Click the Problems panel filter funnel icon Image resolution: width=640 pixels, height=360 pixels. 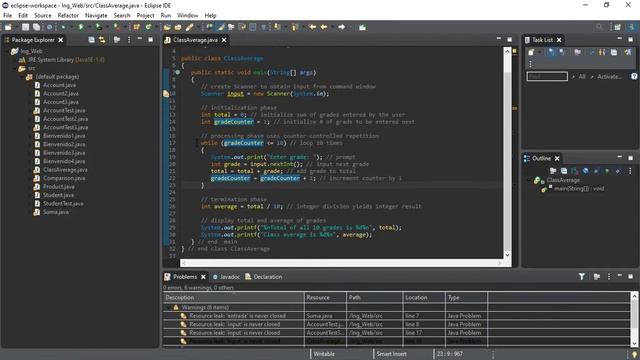pos(582,276)
